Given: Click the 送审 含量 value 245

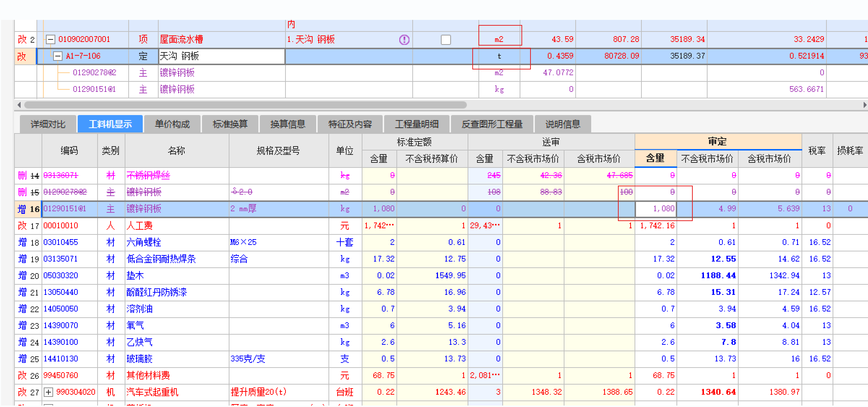Looking at the screenshot, I should (x=494, y=175).
